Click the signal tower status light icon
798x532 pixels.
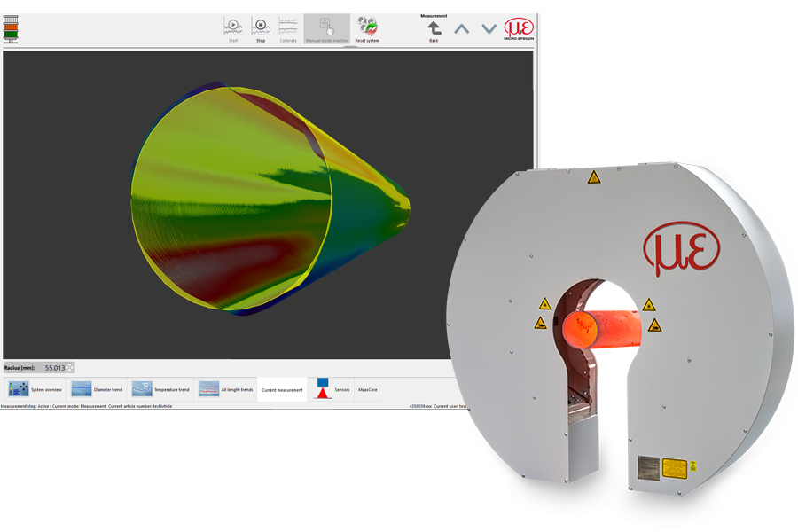point(11,28)
